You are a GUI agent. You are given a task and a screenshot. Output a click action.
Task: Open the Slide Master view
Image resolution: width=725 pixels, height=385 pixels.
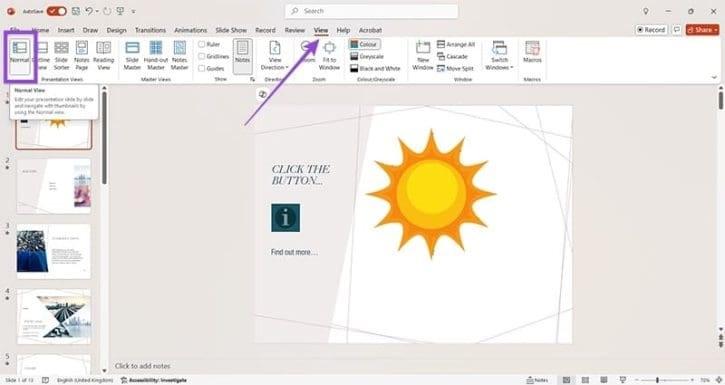pyautogui.click(x=132, y=55)
